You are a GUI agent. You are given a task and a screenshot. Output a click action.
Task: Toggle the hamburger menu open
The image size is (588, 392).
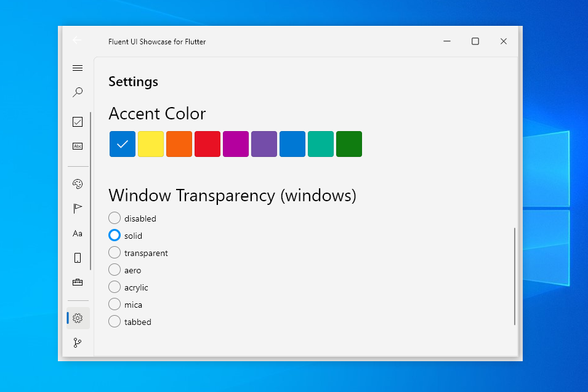78,68
